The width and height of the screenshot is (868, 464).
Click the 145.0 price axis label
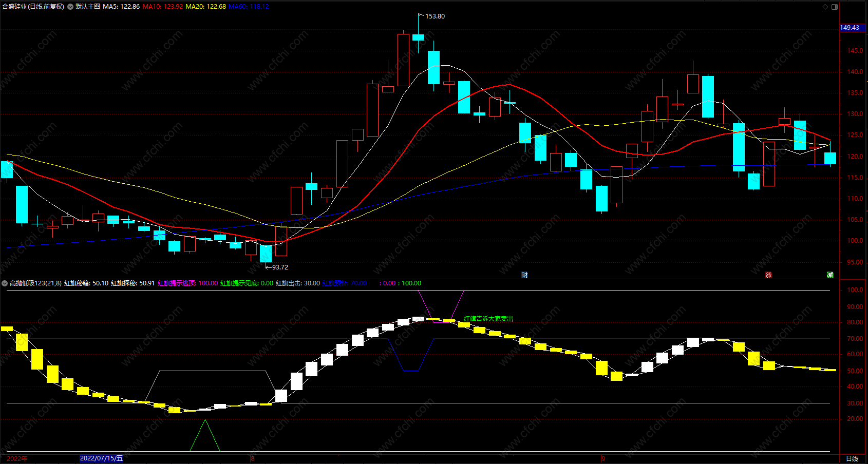coord(855,51)
